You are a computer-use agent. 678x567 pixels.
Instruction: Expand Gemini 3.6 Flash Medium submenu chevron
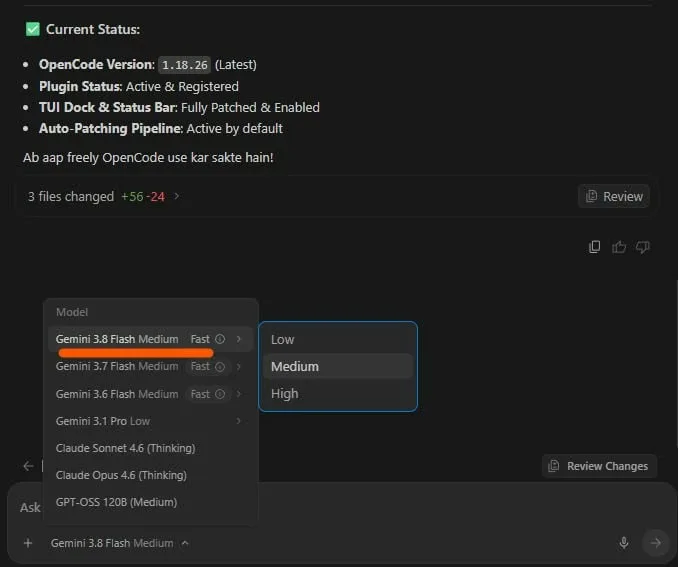click(238, 394)
